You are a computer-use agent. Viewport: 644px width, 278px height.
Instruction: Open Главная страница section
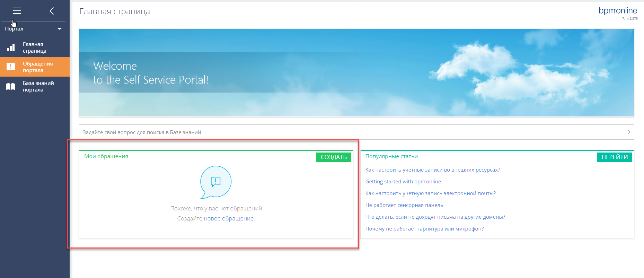pyautogui.click(x=35, y=47)
